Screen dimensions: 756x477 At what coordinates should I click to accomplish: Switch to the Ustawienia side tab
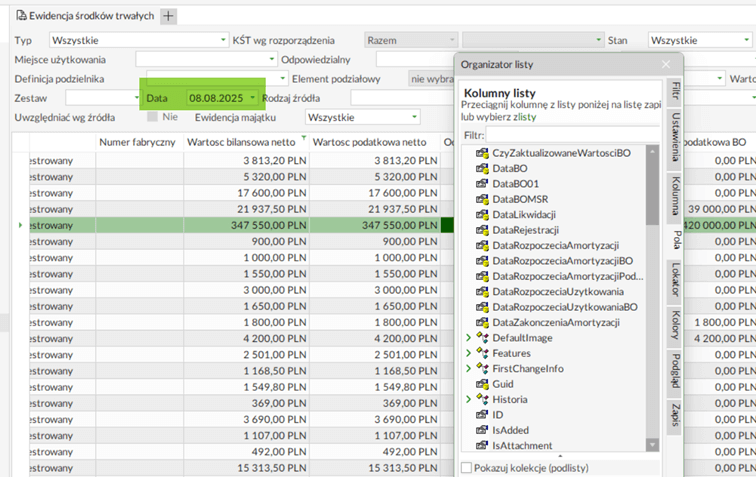click(x=676, y=135)
